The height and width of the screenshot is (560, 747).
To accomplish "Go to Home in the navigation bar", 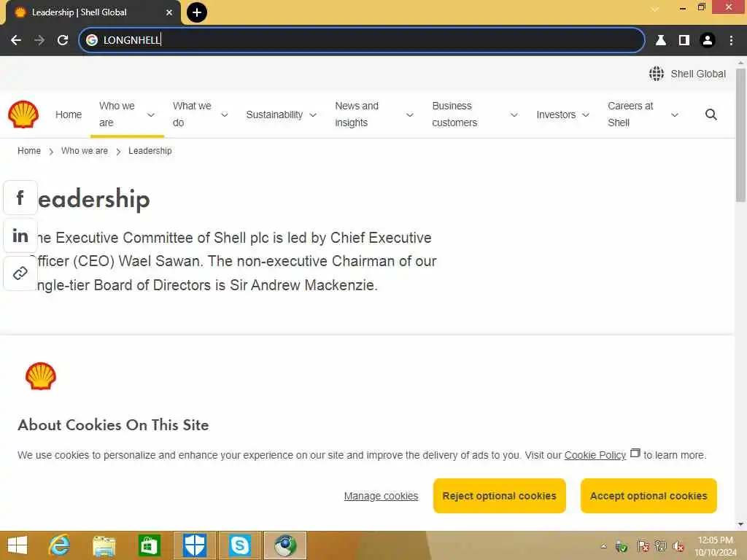I will pyautogui.click(x=69, y=114).
